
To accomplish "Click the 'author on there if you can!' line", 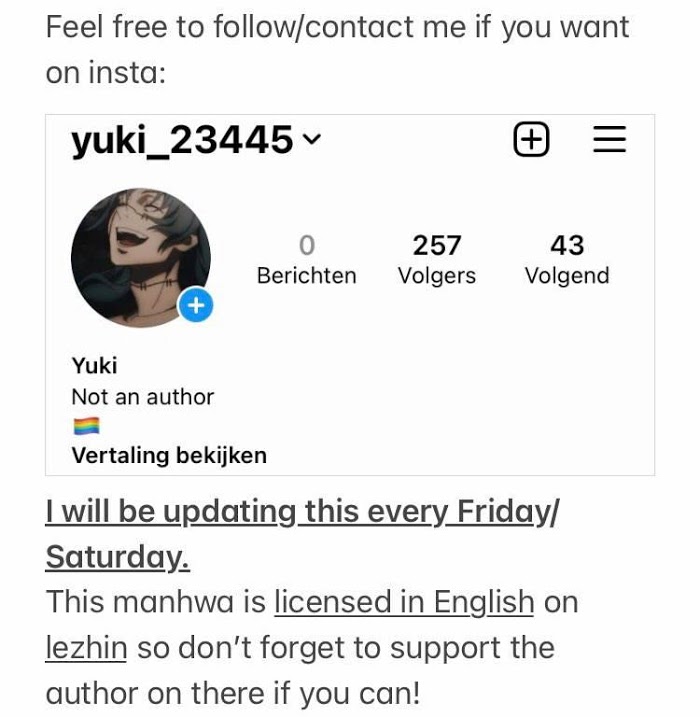I will point(233,693).
